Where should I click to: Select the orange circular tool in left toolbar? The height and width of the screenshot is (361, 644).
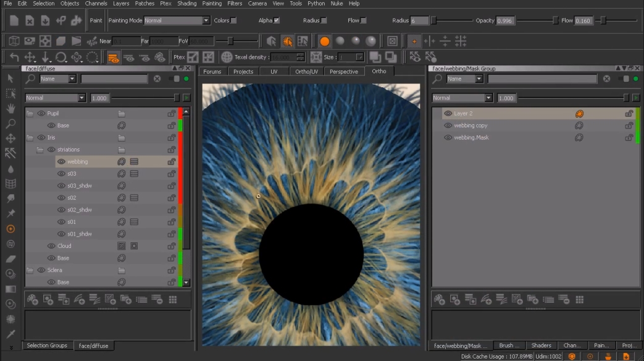click(x=10, y=229)
